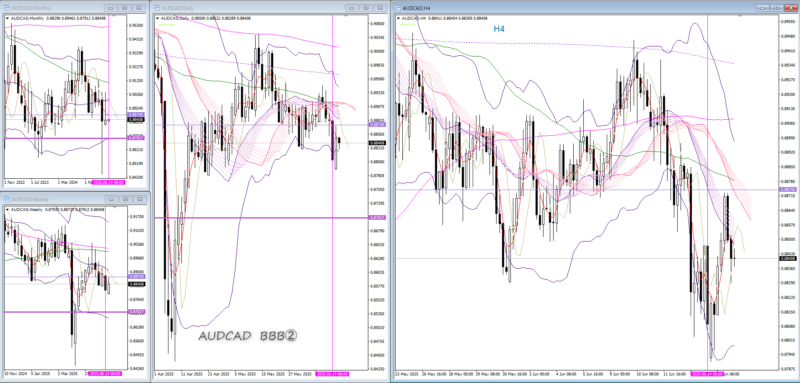Click the '23 May 2025' date on H4 axis
Screen dimensions: 800x383
(x=407, y=374)
